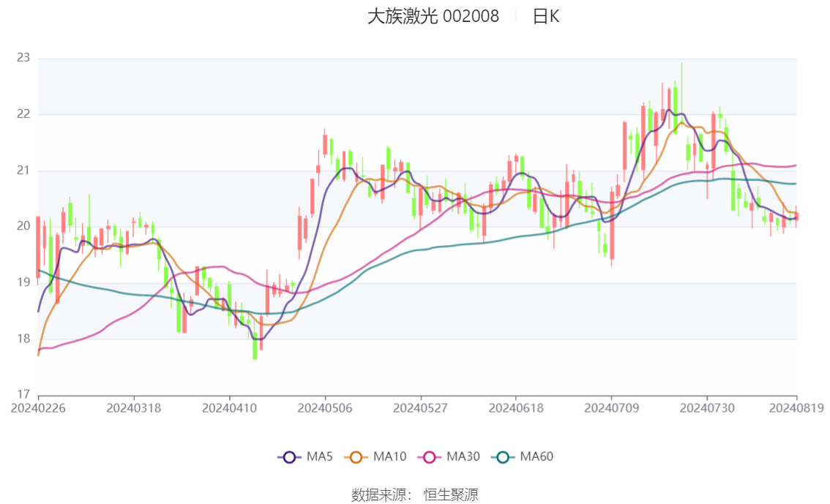Select the 日K period label
830x504 pixels.
pos(546,16)
